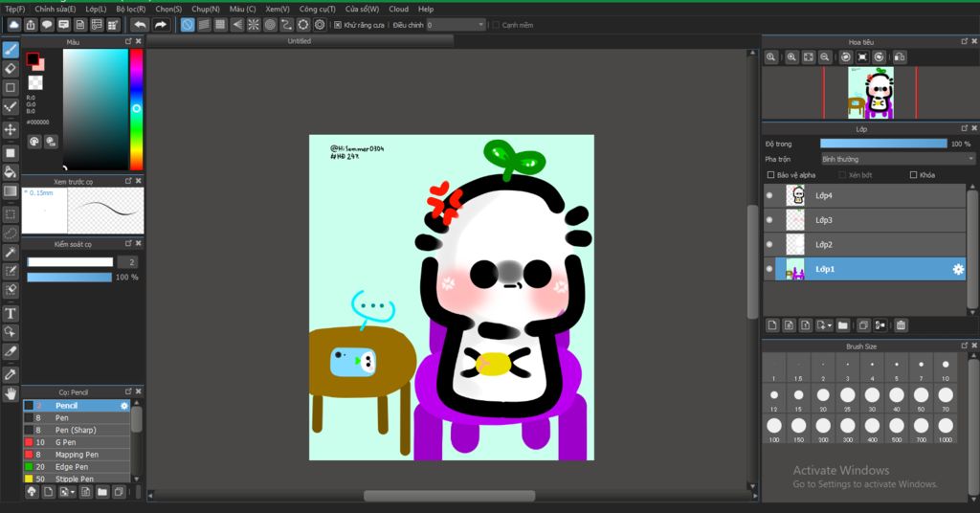The image size is (980, 513).
Task: Click the rainbow hue slider bar
Action: 136,109
